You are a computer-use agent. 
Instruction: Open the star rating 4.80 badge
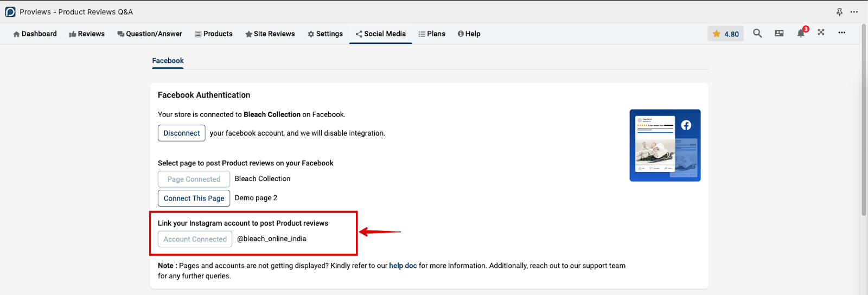(726, 34)
